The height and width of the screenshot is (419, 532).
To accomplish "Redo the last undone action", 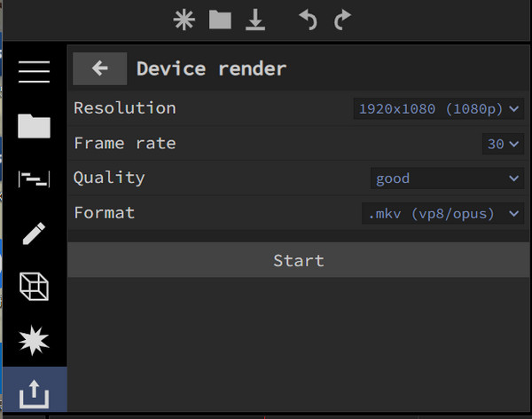I will (342, 20).
